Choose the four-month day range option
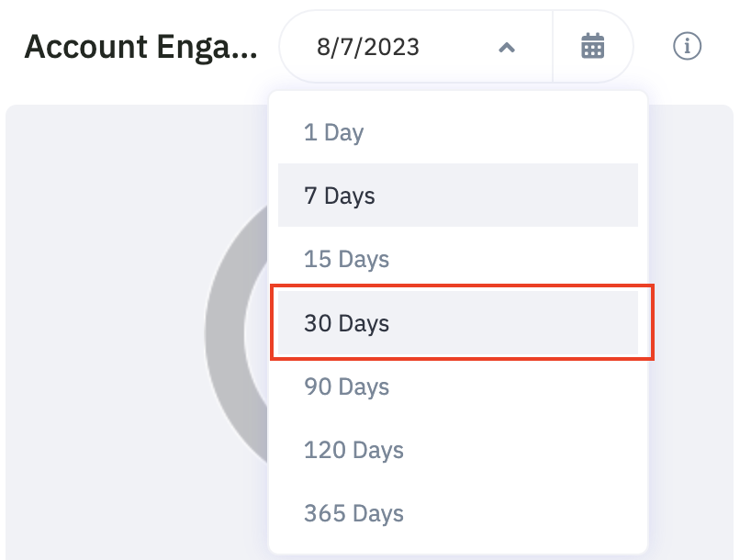Viewport: 751px width, 560px height. [x=458, y=450]
